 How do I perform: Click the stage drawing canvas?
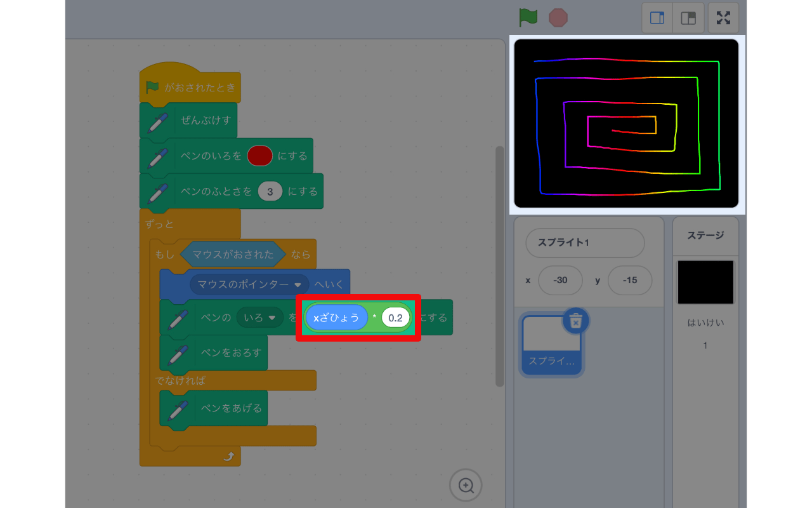[x=626, y=123]
